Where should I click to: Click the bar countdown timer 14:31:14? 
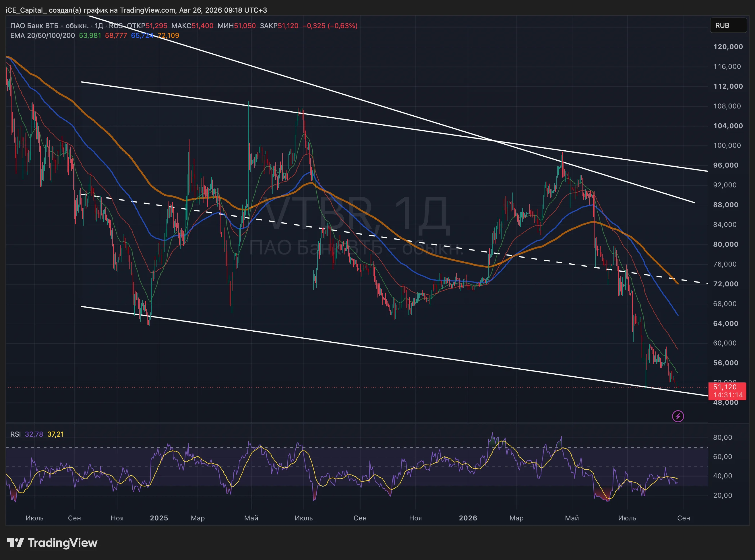click(728, 395)
